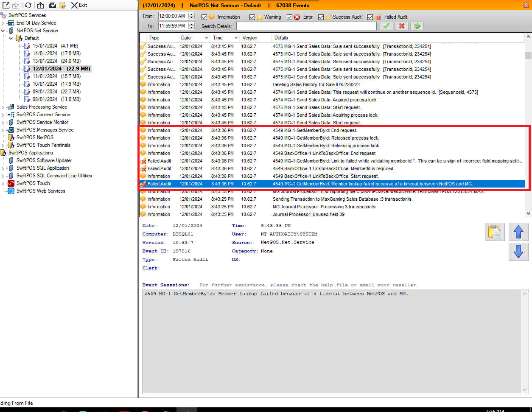Select log file 10/01/2024 (17.9 MB)
Screen dimensions: 532x412
pos(56,84)
